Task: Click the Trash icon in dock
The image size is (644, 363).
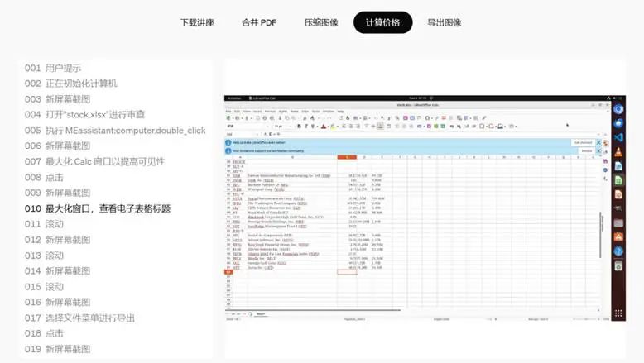Action: tap(618, 266)
